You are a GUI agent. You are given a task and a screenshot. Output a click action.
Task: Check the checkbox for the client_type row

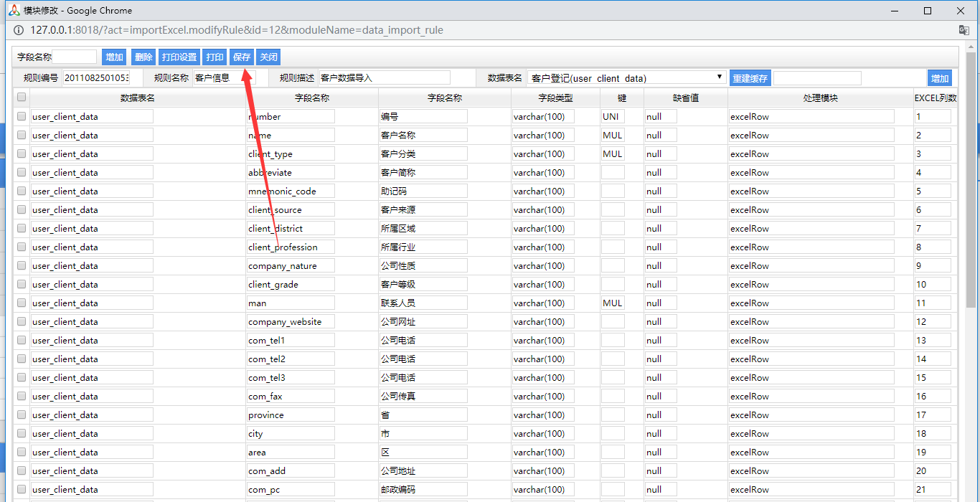click(22, 153)
